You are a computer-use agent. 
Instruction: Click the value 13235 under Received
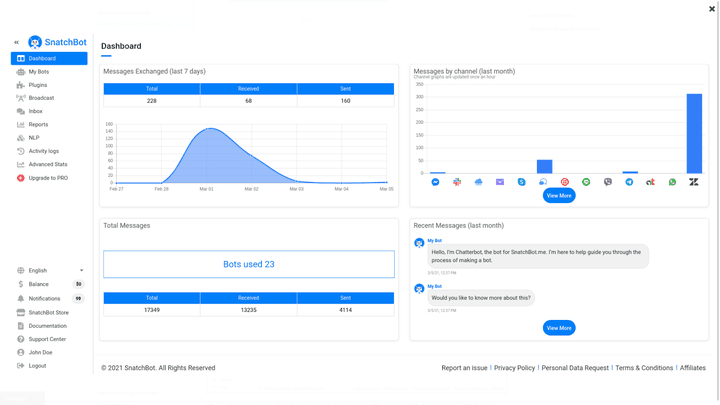coord(248,310)
